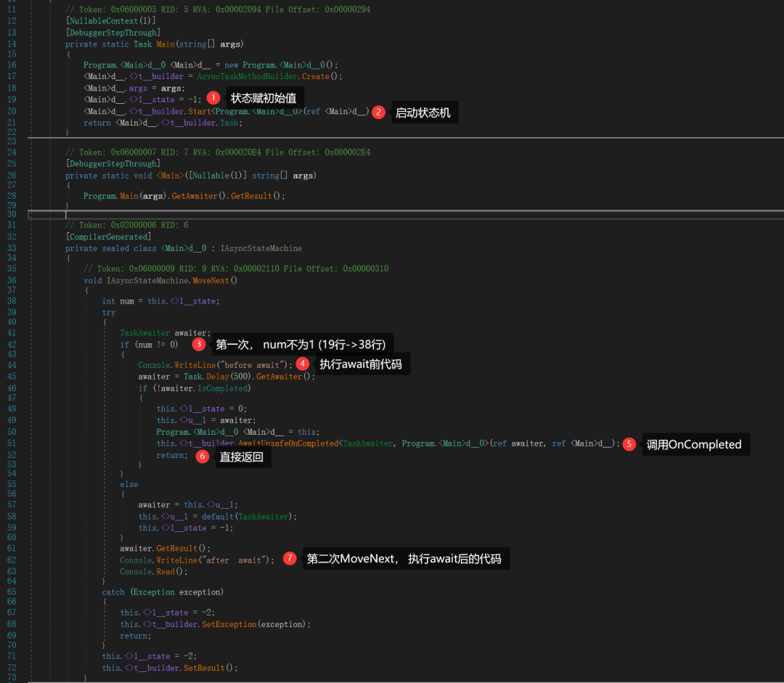Screen dimensions: 784x683
Task: Click the Start method call on line 20
Action: coord(200,111)
